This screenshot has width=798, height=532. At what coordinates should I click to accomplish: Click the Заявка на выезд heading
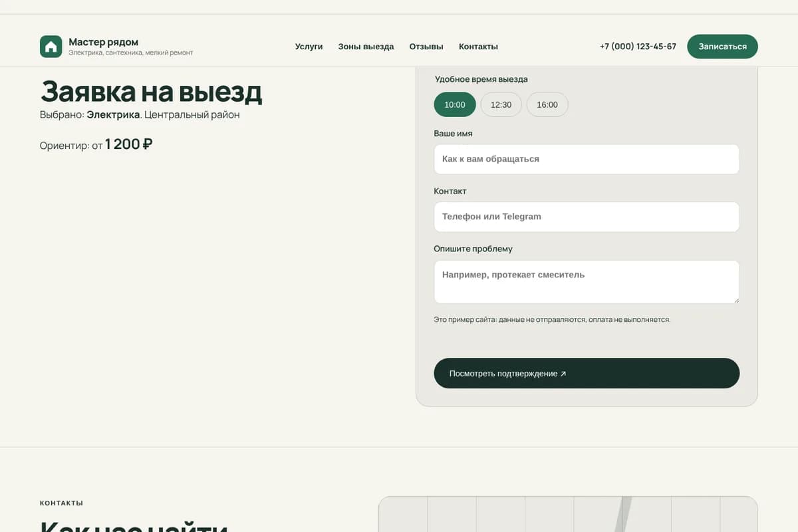point(152,92)
